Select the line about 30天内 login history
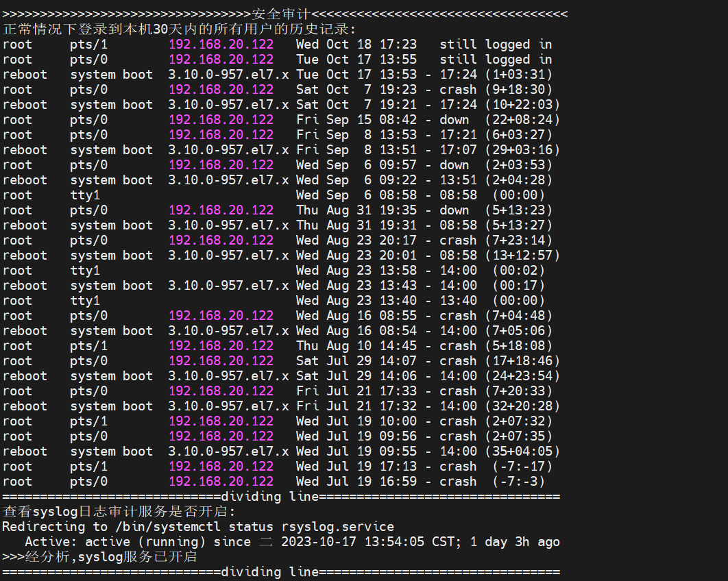Screen dimensions: 728x581 click(x=179, y=29)
